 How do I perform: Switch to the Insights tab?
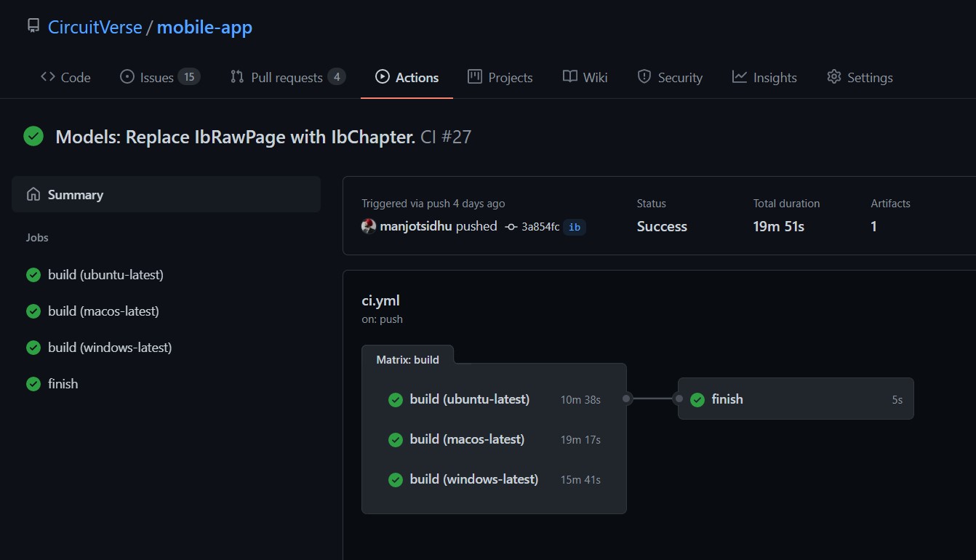[764, 77]
